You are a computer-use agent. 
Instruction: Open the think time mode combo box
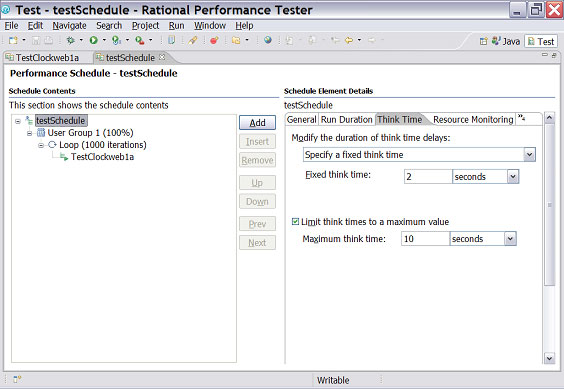coord(419,155)
